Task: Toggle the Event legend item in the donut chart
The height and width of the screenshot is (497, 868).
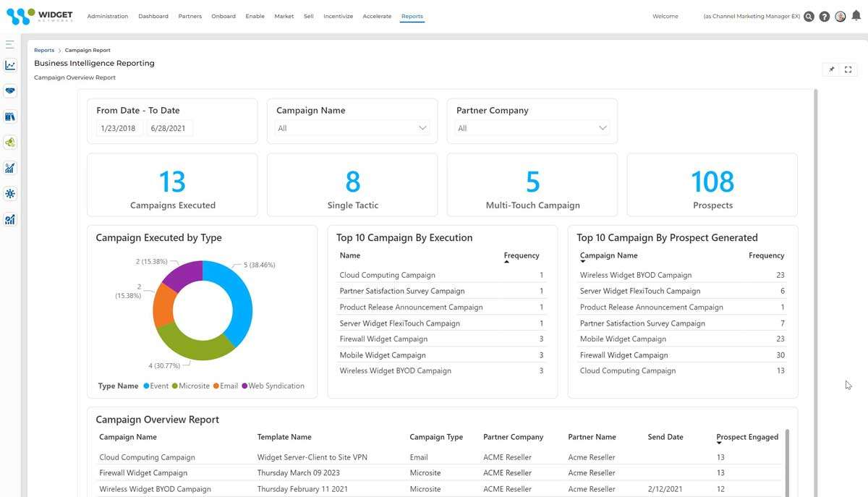Action: click(x=156, y=386)
